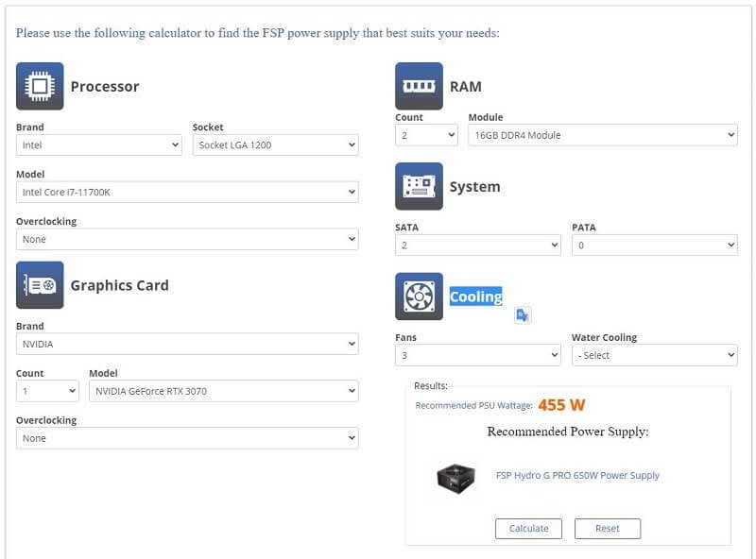Expand the Socket LGA 1200 dropdown
Image resolution: width=756 pixels, height=559 pixels.
pyautogui.click(x=275, y=145)
